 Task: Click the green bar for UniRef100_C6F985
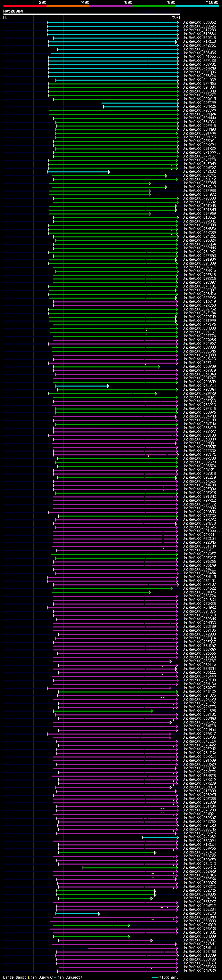click(x=100, y=183)
